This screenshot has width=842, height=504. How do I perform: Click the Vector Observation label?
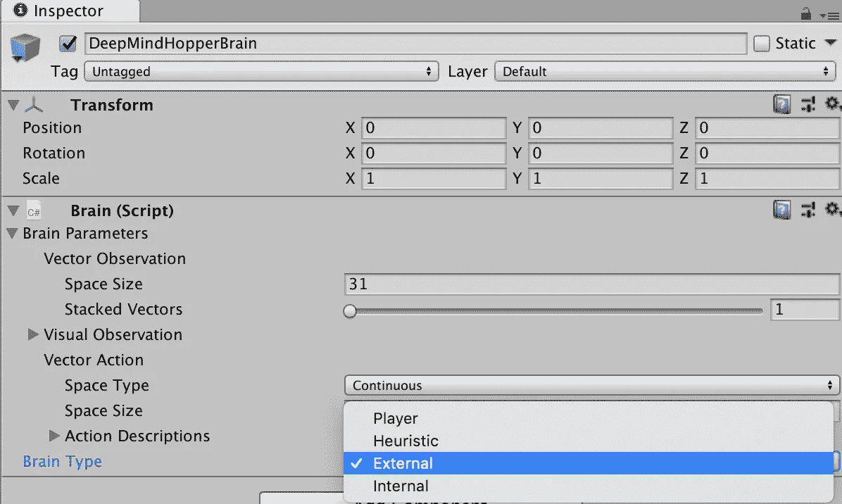[114, 259]
